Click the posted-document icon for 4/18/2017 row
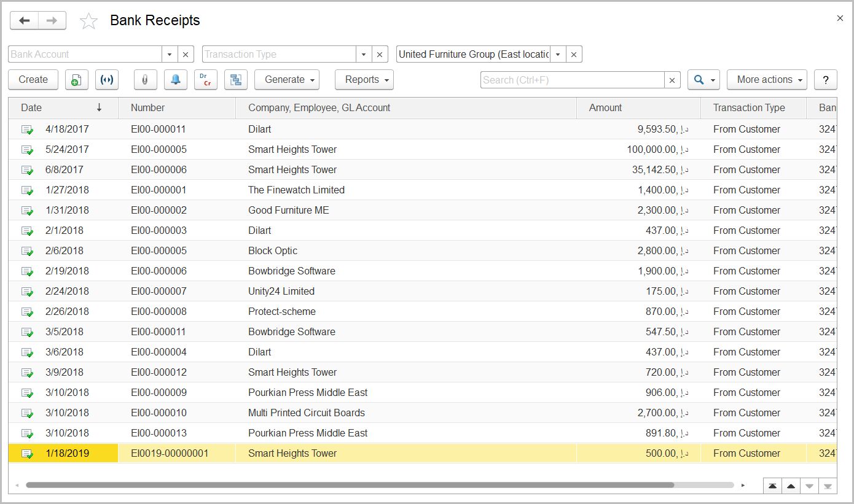 point(27,130)
